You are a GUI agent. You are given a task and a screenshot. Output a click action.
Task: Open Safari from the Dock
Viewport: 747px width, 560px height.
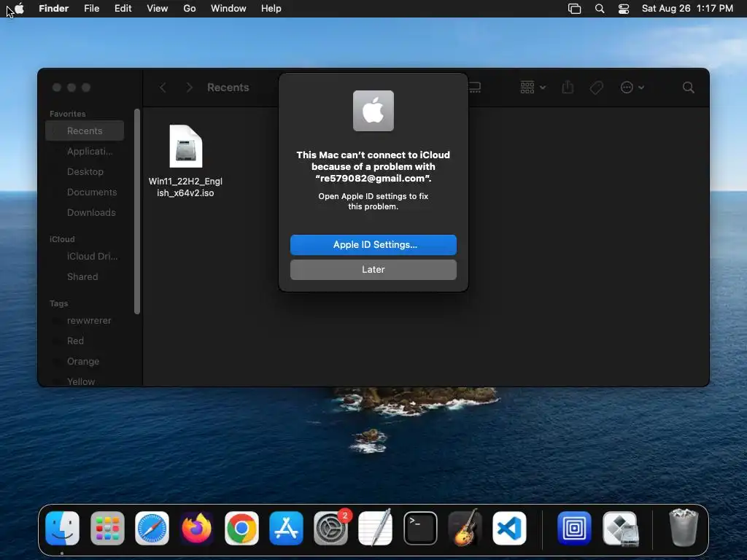coord(152,528)
